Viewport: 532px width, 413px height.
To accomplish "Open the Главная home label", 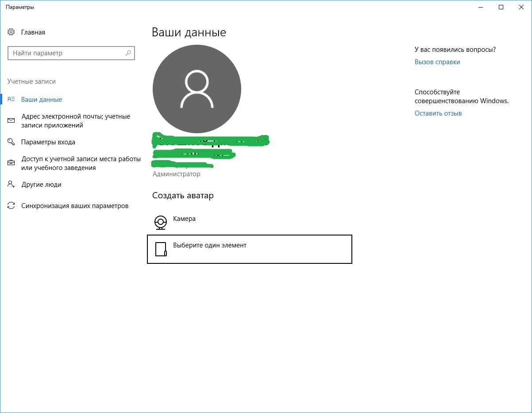I will point(33,32).
